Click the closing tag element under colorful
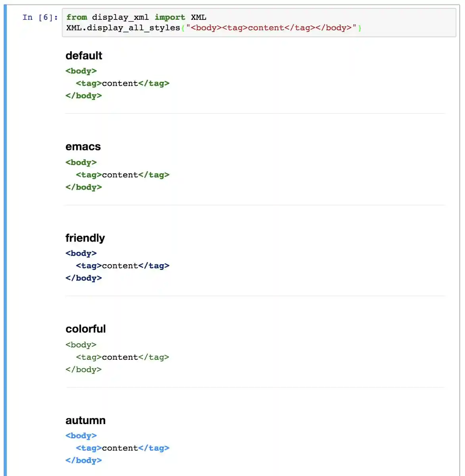Viewport: 465px width, 476px height. coord(155,357)
